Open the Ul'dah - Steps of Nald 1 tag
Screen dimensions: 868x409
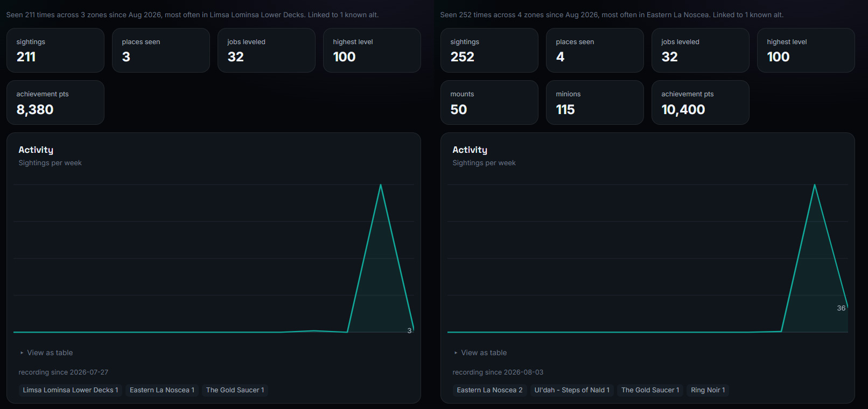pos(572,390)
